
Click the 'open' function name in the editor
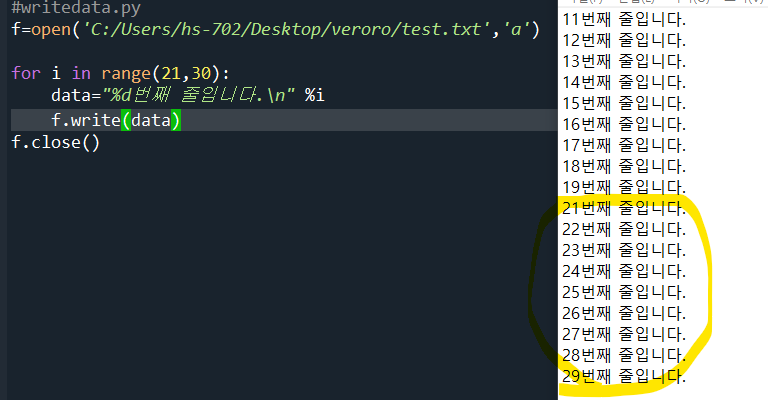pyautogui.click(x=51, y=30)
